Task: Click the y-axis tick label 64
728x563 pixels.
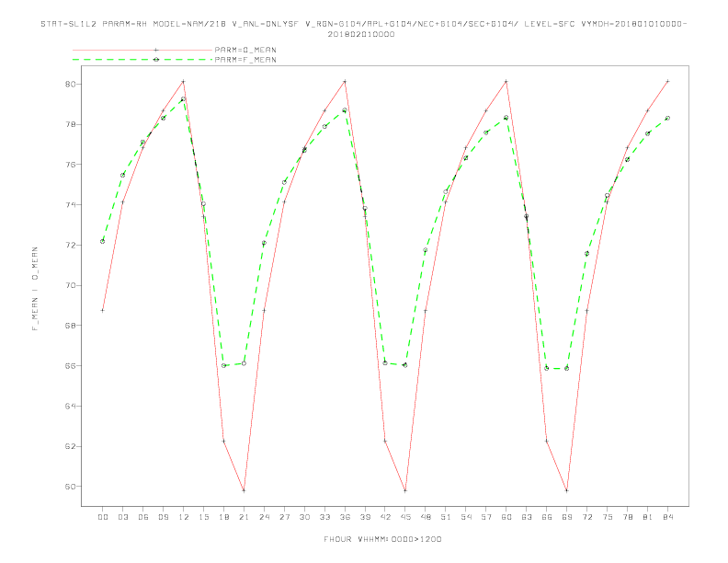Action: coord(71,406)
